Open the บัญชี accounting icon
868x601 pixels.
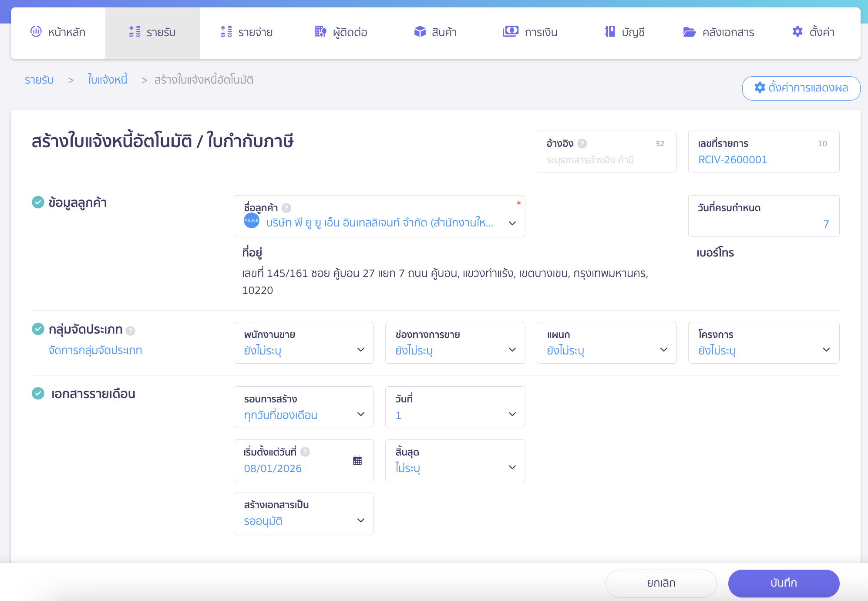click(611, 32)
